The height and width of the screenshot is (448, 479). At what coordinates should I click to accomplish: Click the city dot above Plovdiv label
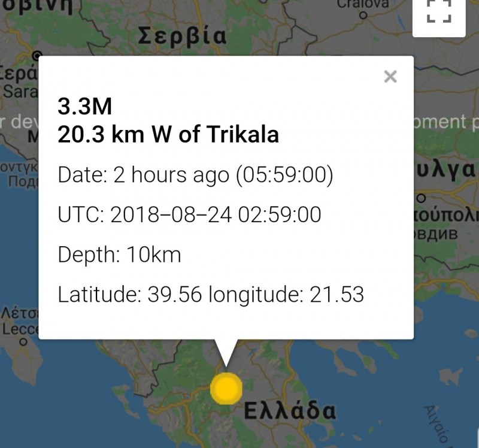[x=421, y=198]
